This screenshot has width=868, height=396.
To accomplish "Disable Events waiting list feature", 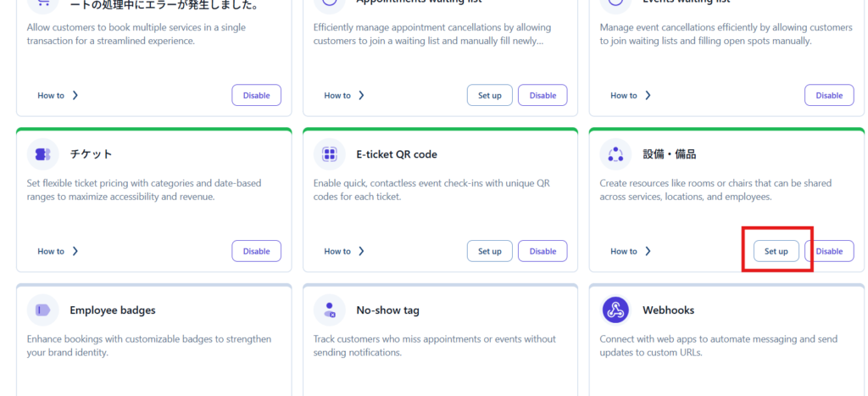I will pyautogui.click(x=829, y=96).
